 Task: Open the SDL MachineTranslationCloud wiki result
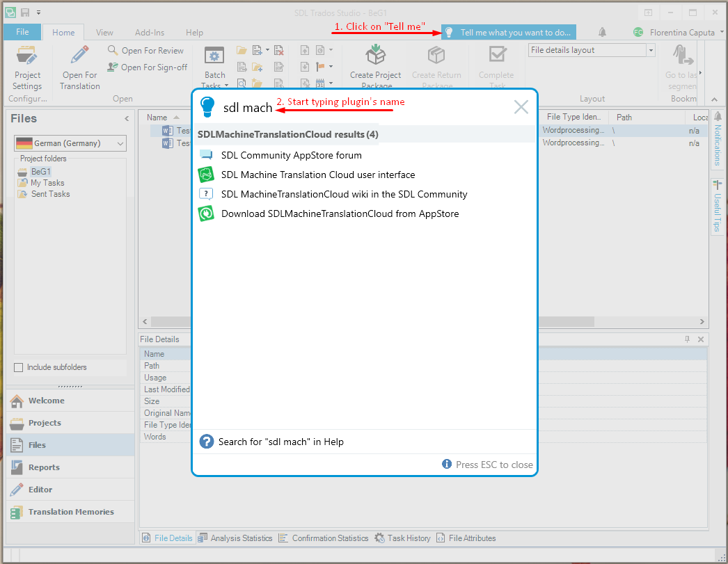(x=344, y=194)
